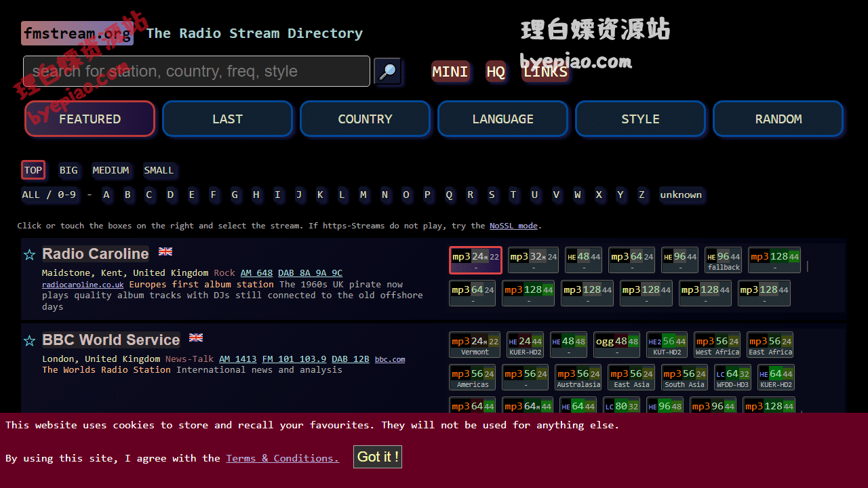Select Radio Caroline's highlighted mp3 24 stream
Image resolution: width=868 pixels, height=488 pixels.
click(475, 260)
